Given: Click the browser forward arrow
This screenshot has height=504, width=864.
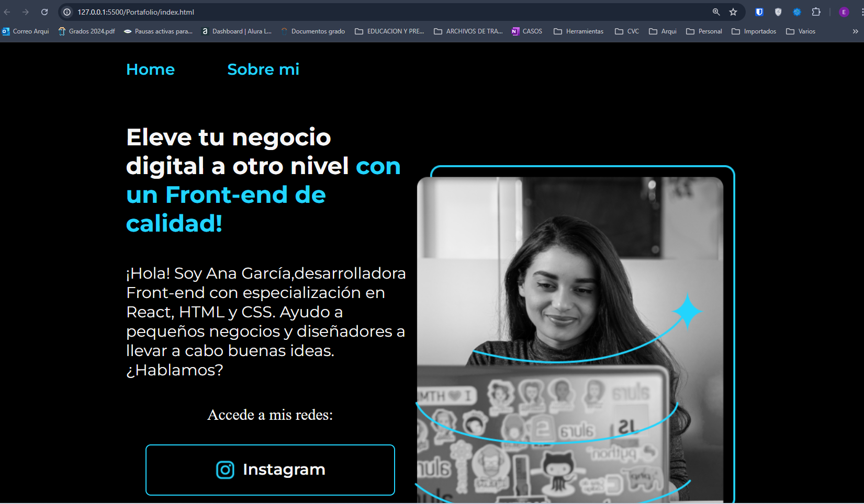Looking at the screenshot, I should point(26,12).
